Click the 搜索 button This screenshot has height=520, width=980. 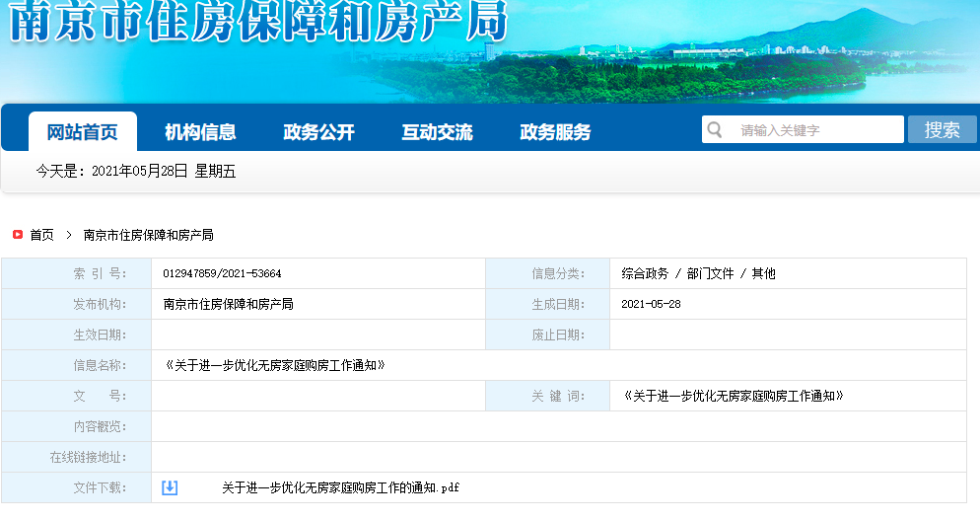[942, 129]
